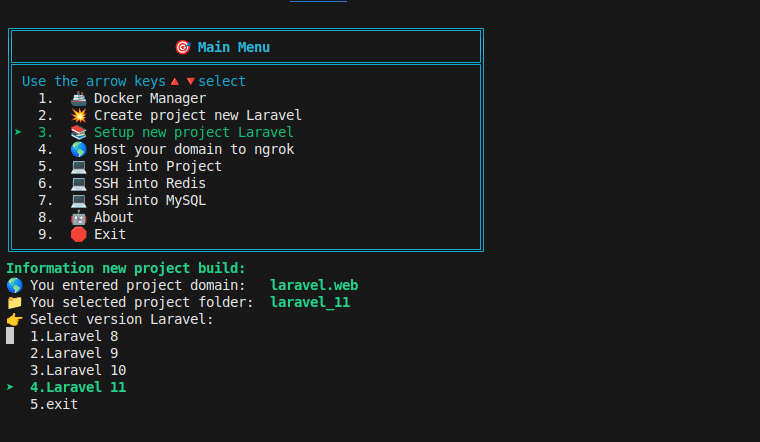Open the SSH into MySQL entry
The height and width of the screenshot is (442, 760).
[x=149, y=200]
